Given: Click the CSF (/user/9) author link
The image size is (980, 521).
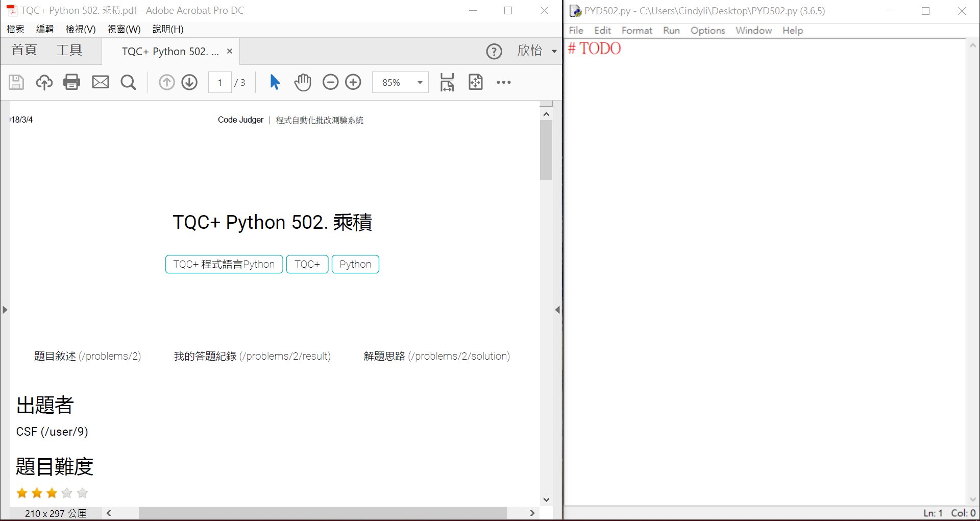Looking at the screenshot, I should pyautogui.click(x=52, y=432).
